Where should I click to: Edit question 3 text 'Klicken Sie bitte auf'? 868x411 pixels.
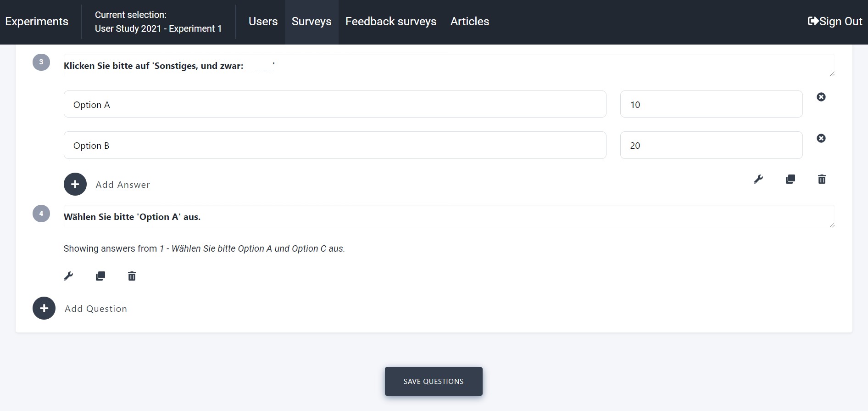[449, 66]
